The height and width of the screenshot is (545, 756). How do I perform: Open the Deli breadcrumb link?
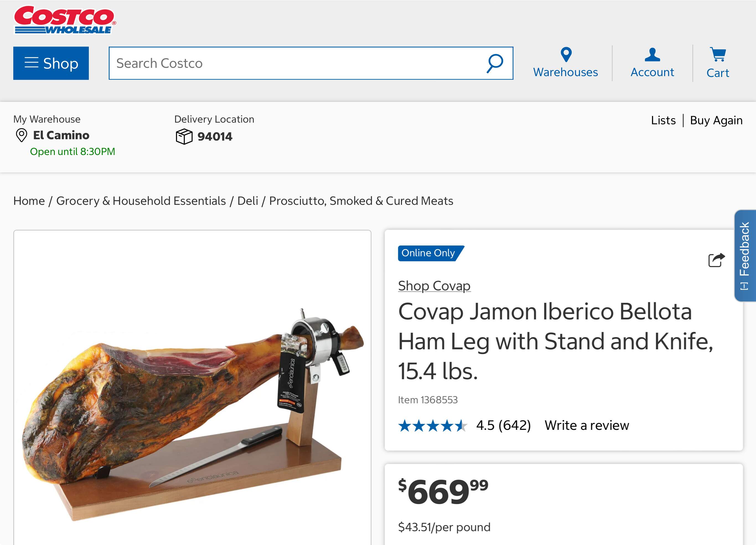248,201
